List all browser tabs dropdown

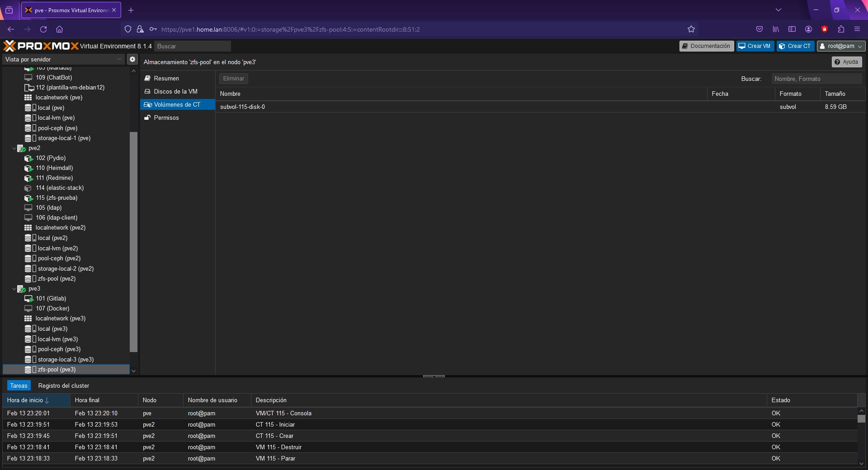(778, 10)
